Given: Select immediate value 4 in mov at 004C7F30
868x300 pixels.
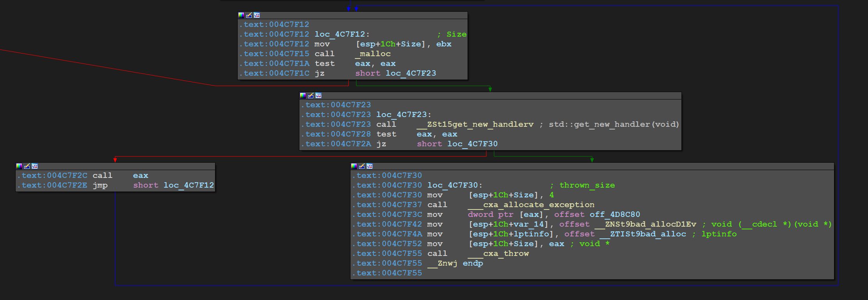Looking at the screenshot, I should click(551, 195).
